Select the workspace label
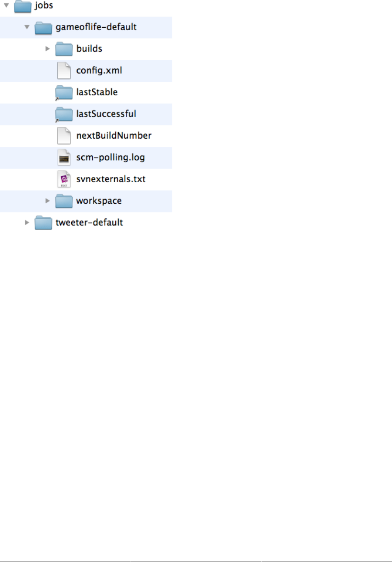Viewport: 392px width, 562px height. pyautogui.click(x=99, y=201)
